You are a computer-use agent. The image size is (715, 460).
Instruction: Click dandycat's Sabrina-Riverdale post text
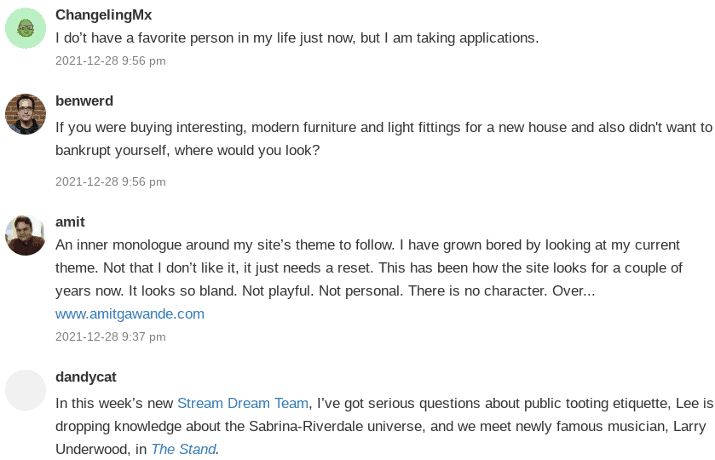[384, 426]
